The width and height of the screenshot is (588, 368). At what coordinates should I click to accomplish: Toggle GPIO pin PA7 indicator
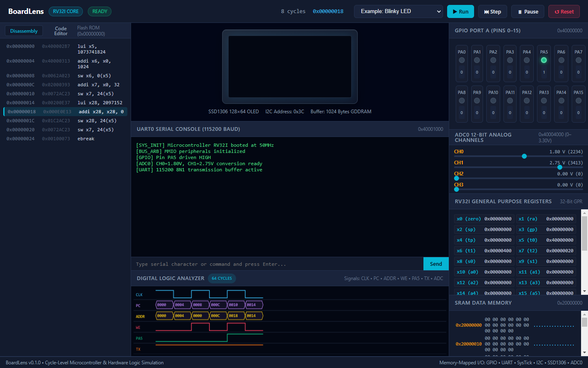click(579, 60)
